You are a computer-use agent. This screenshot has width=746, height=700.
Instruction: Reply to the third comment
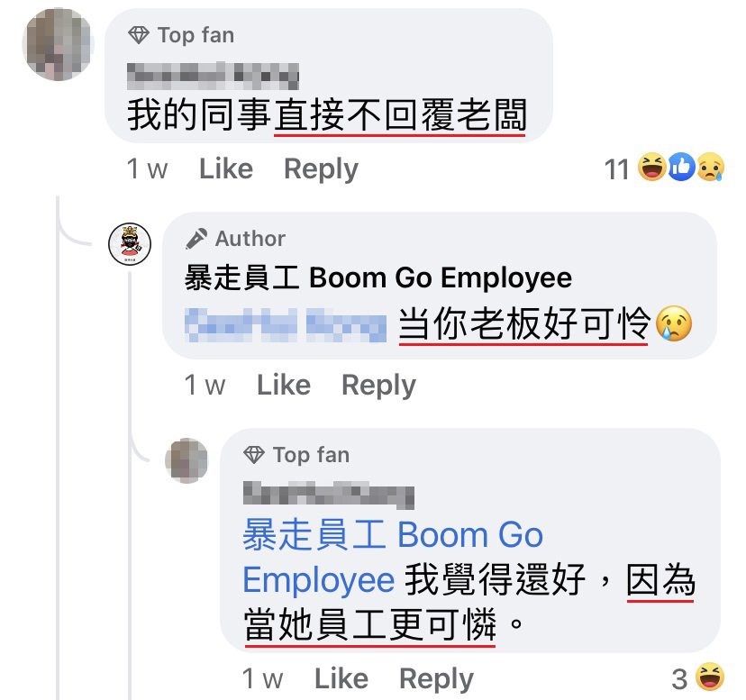pyautogui.click(x=436, y=679)
